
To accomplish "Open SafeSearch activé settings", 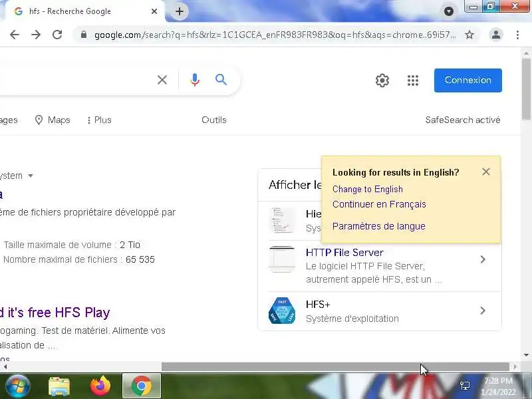I will coord(463,120).
